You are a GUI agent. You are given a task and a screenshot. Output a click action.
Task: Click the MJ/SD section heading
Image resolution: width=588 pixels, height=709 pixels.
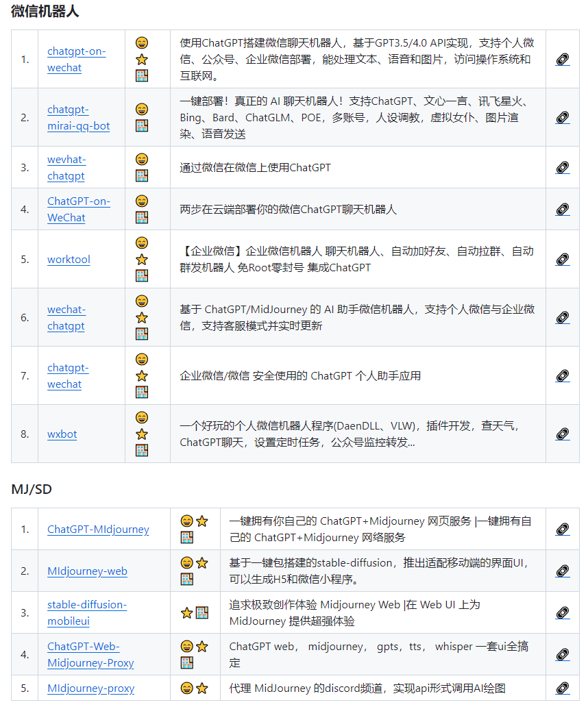click(x=32, y=489)
